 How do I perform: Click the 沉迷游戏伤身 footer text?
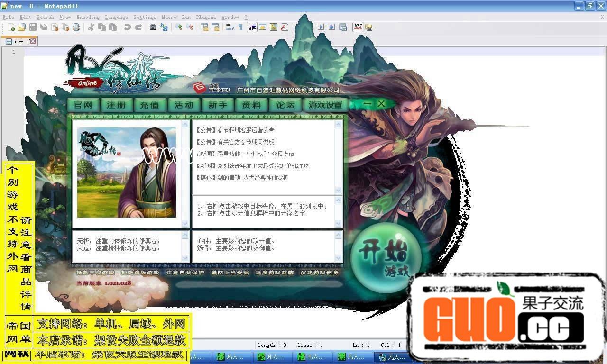pos(320,273)
